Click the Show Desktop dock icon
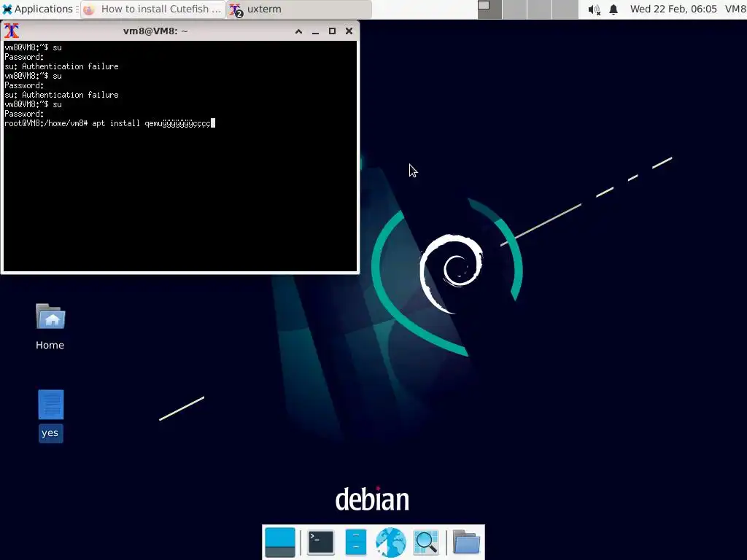This screenshot has width=747, height=560. click(280, 542)
